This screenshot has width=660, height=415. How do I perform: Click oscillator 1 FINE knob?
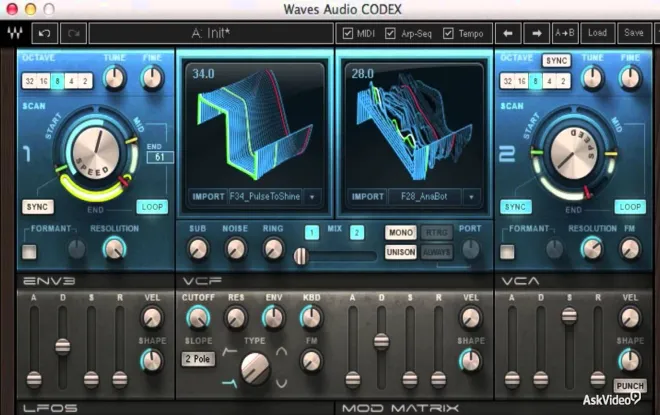click(x=152, y=78)
